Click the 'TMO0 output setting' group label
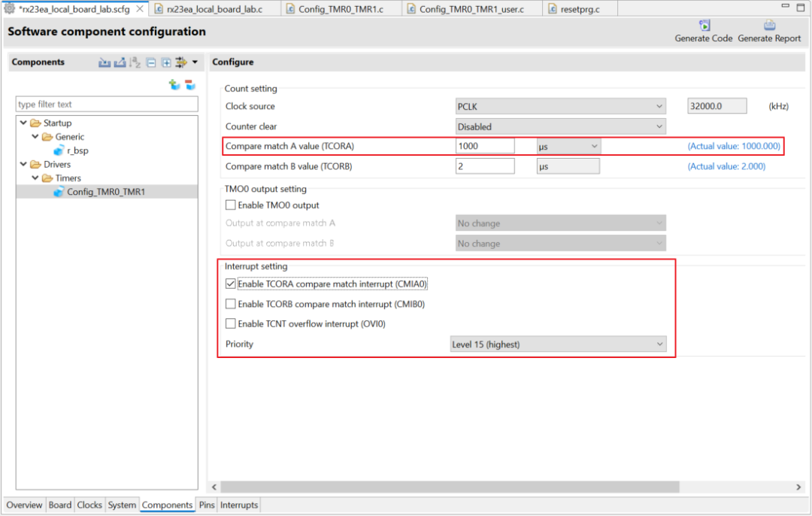The height and width of the screenshot is (516, 812). click(x=265, y=189)
